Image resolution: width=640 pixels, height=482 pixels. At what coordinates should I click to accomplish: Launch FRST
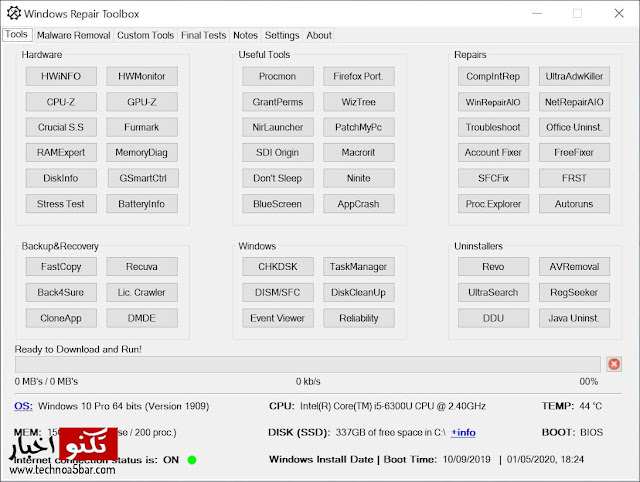574,178
